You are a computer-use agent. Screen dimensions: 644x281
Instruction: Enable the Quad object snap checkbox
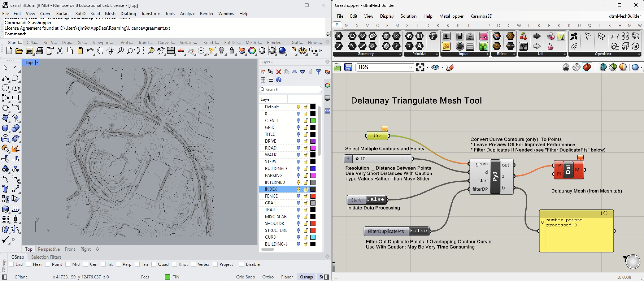154,264
